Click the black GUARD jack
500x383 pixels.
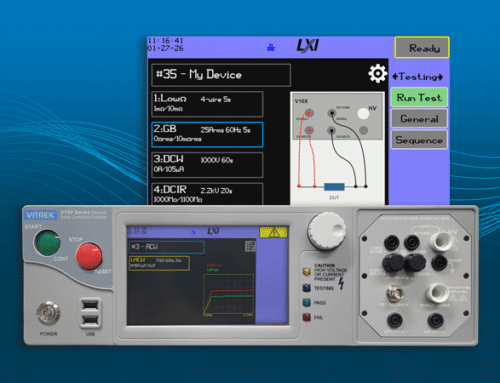pyautogui.click(x=439, y=263)
